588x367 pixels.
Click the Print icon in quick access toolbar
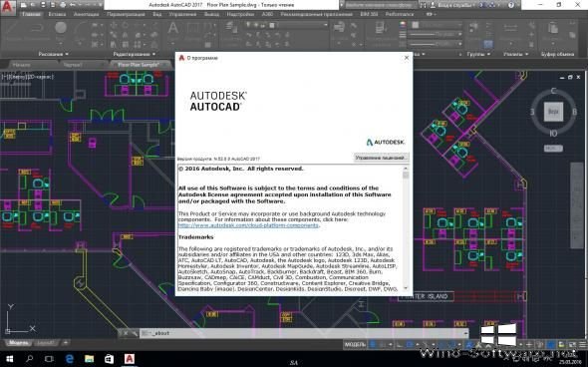pos(63,5)
